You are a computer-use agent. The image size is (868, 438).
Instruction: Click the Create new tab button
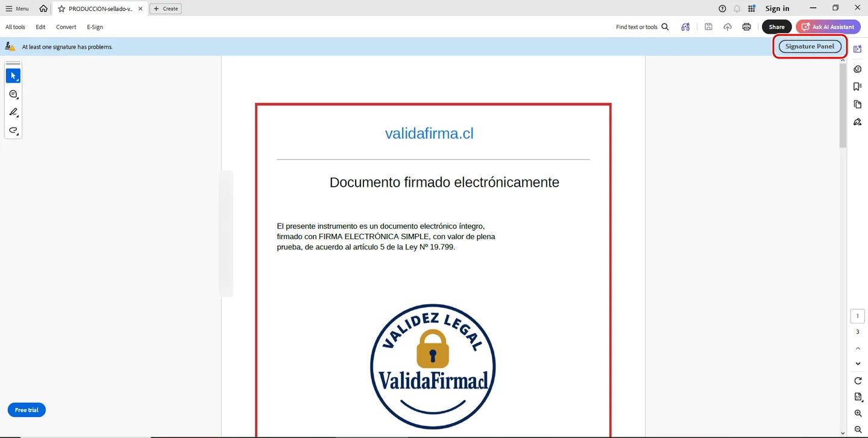[x=166, y=8]
